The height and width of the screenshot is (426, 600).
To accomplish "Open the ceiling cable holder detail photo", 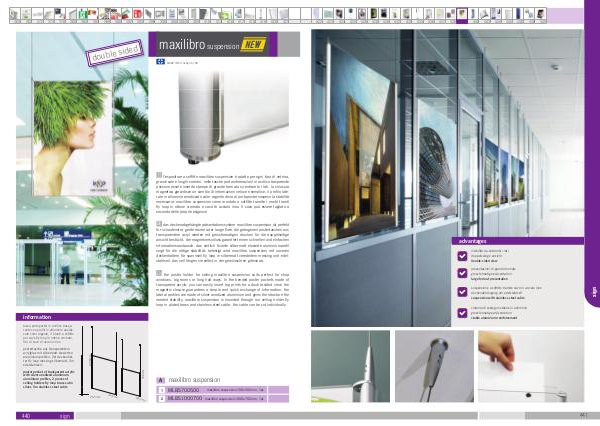I will [x=434, y=366].
